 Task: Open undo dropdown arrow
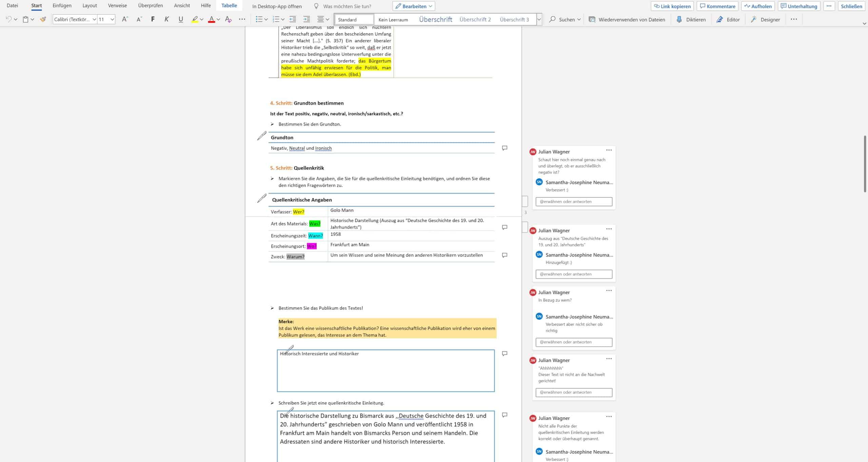click(16, 19)
